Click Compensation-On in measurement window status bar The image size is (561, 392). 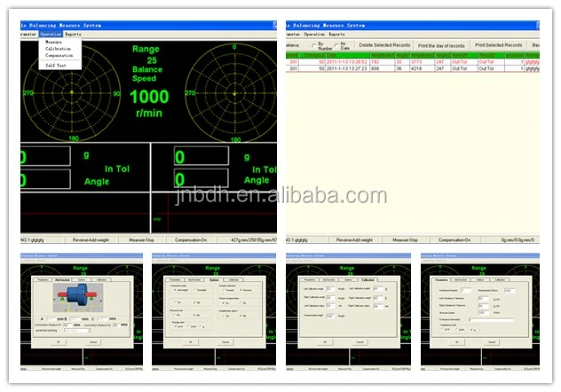(191, 239)
